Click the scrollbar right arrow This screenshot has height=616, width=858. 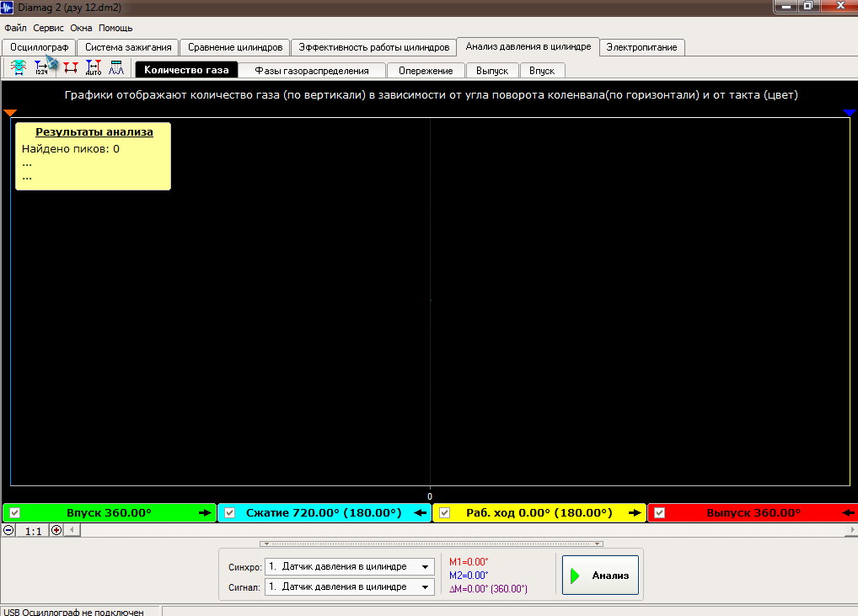(852, 529)
